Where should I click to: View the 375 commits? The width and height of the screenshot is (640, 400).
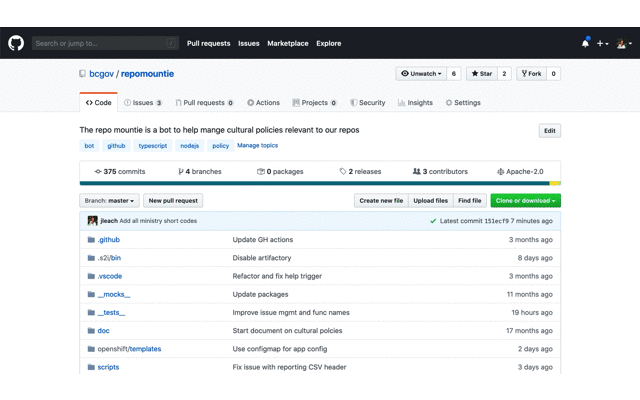[x=120, y=171]
